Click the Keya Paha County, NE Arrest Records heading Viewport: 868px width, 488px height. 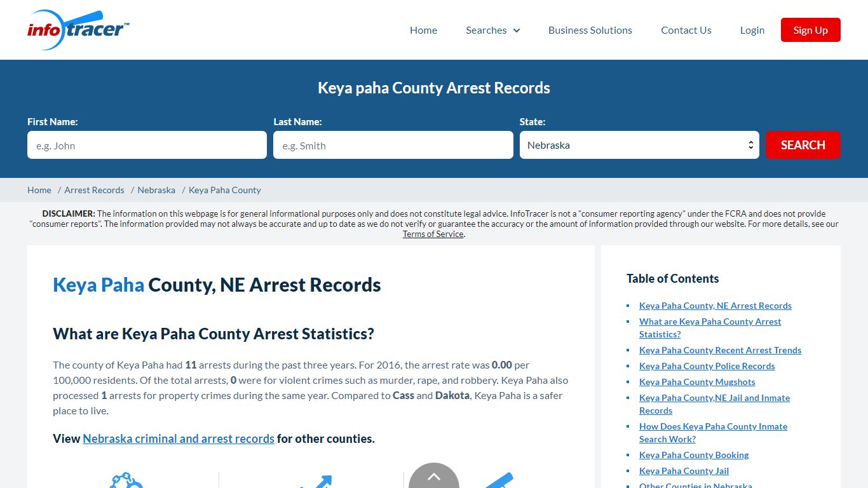pos(217,285)
